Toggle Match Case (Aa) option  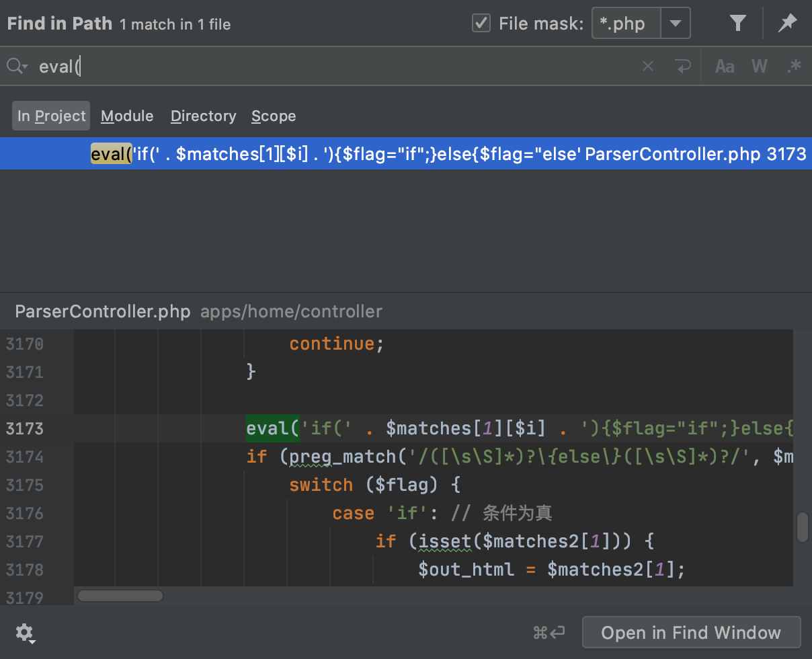pyautogui.click(x=725, y=66)
